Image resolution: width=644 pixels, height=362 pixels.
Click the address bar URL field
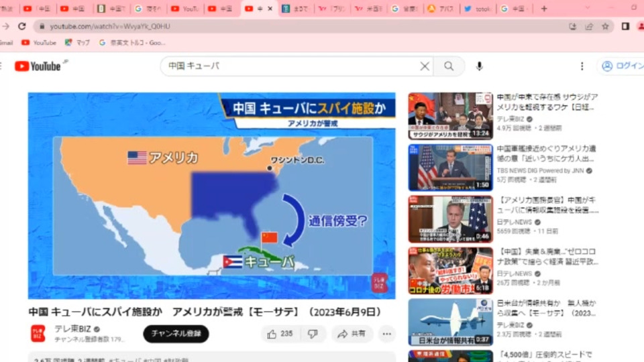[x=304, y=26]
